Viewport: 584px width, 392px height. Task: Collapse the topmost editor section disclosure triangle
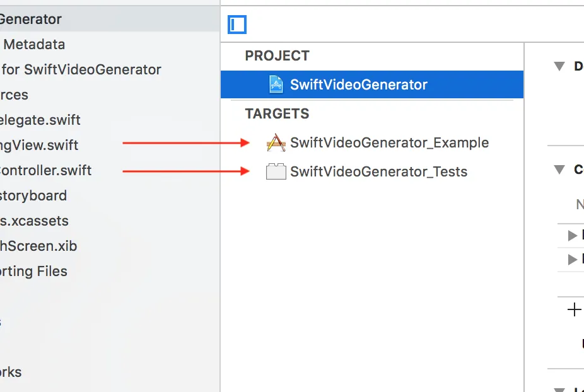[x=559, y=66]
